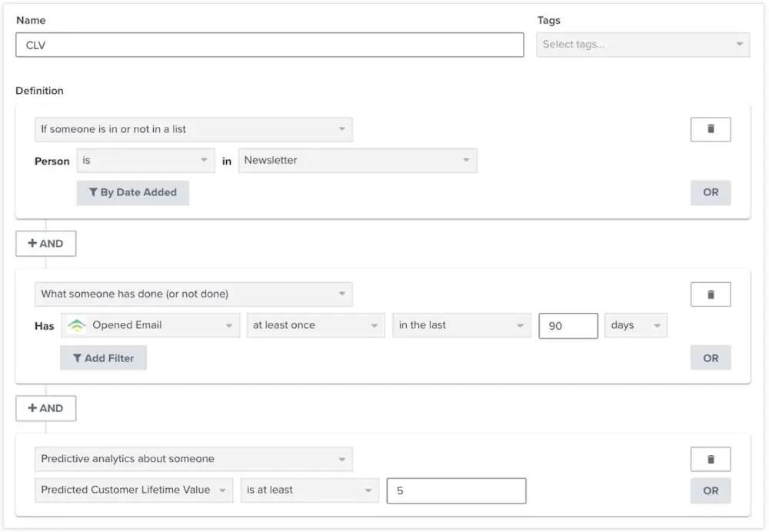Delete the list membership condition via trash icon

click(x=710, y=128)
